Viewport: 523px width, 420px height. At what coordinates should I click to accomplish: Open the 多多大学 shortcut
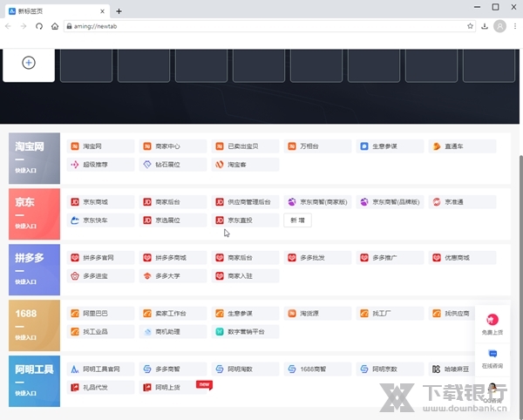(173, 276)
